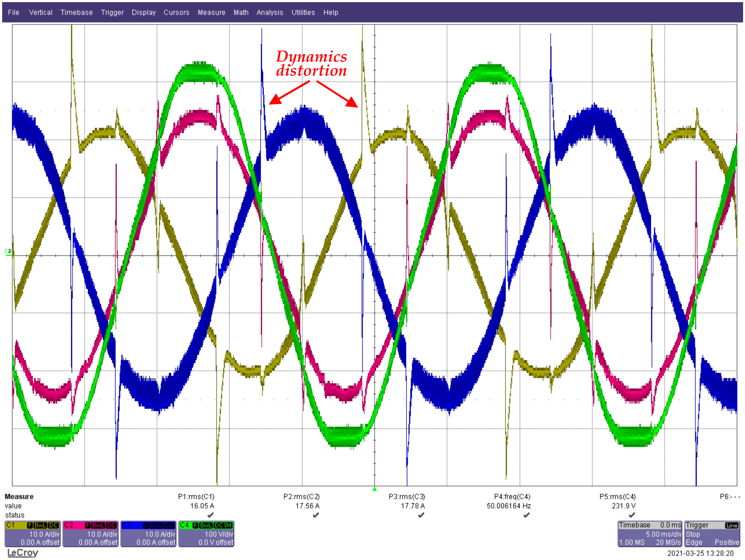Click the P1 rms(C1) status checkmark
The width and height of the screenshot is (745, 560).
pos(210,515)
